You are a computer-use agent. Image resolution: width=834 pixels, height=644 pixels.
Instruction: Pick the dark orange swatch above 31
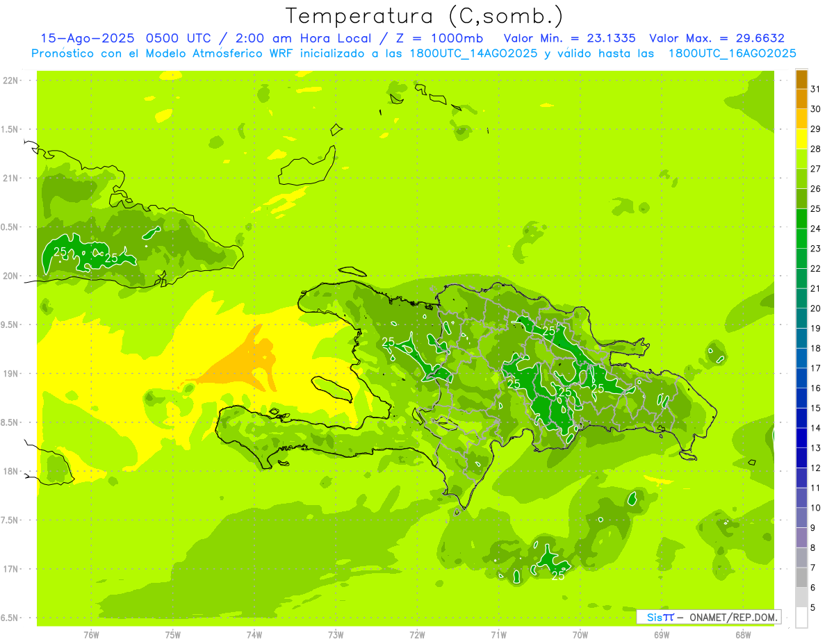click(801, 79)
